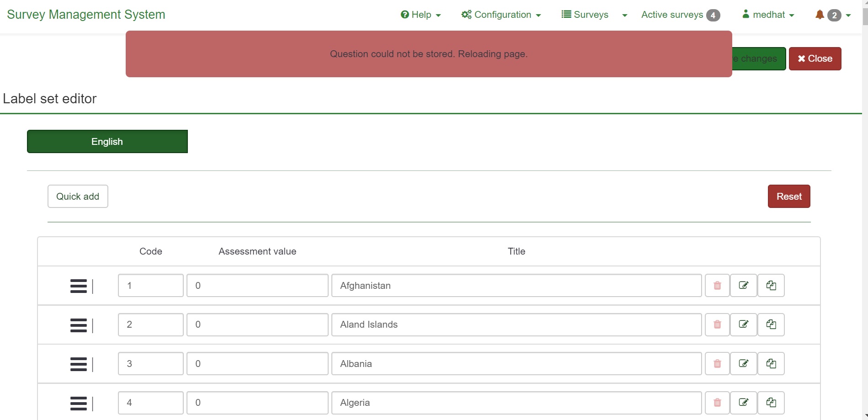This screenshot has width=868, height=420.
Task: Delete the Albania label entry
Action: pos(717,364)
